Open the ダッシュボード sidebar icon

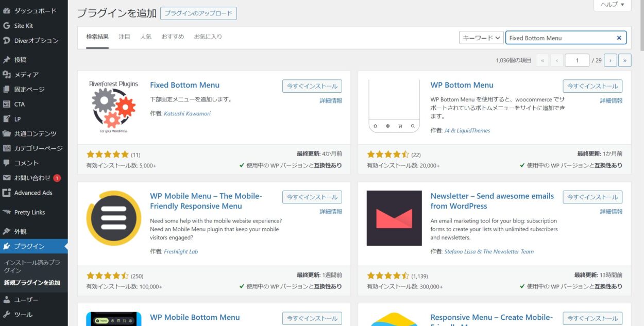coord(7,10)
